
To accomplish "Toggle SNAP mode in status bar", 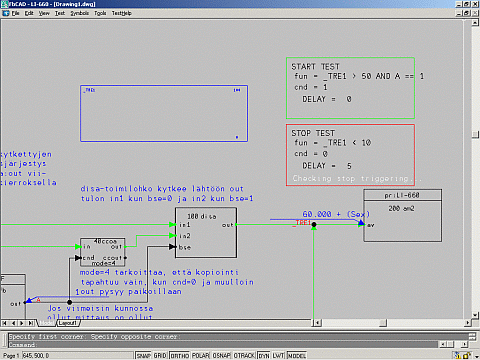I will [x=144, y=356].
